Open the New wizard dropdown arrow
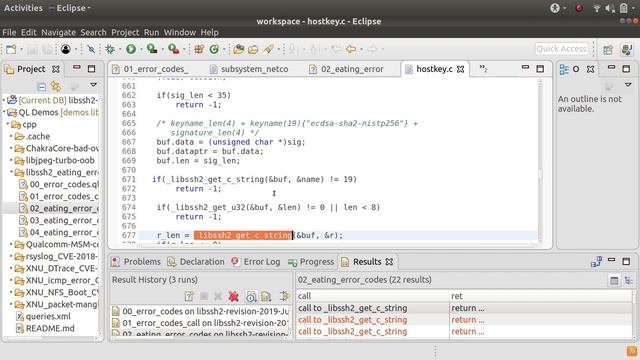The image size is (640, 360). coord(21,50)
